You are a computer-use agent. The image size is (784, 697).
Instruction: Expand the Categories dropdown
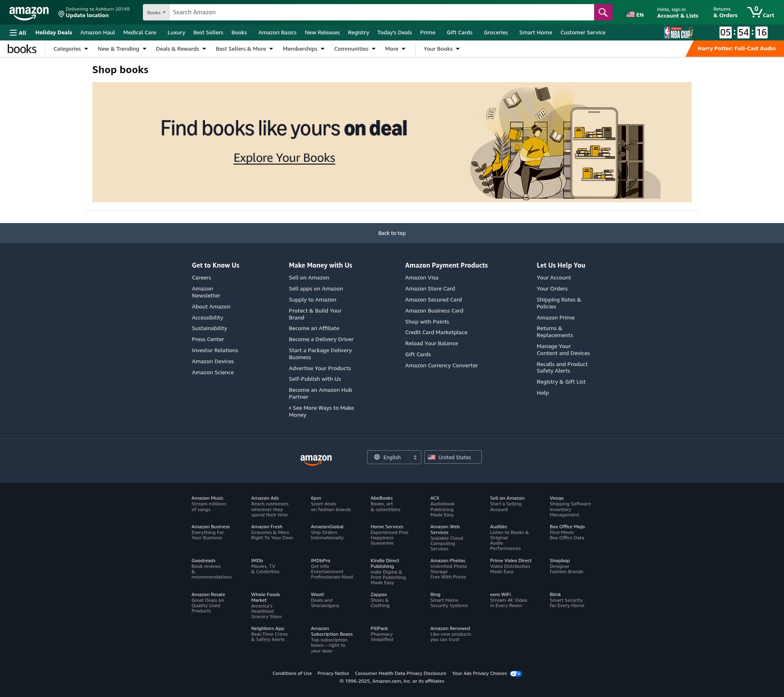[71, 49]
